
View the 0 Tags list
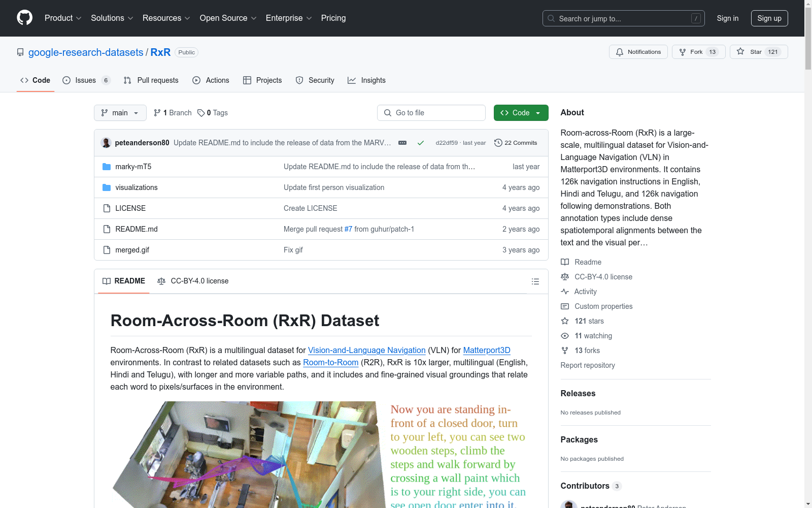(x=213, y=113)
